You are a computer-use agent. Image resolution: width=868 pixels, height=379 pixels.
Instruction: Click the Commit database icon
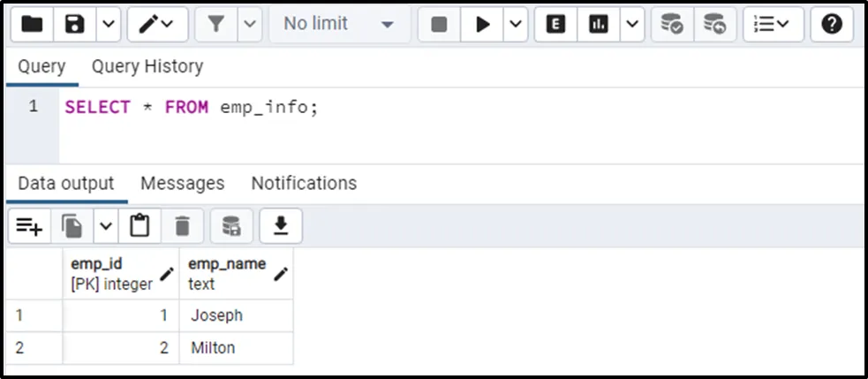click(672, 25)
